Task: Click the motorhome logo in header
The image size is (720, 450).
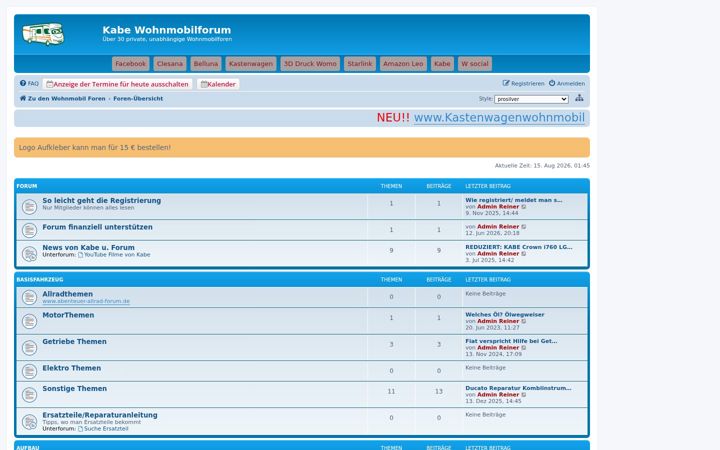Action: 43,34
